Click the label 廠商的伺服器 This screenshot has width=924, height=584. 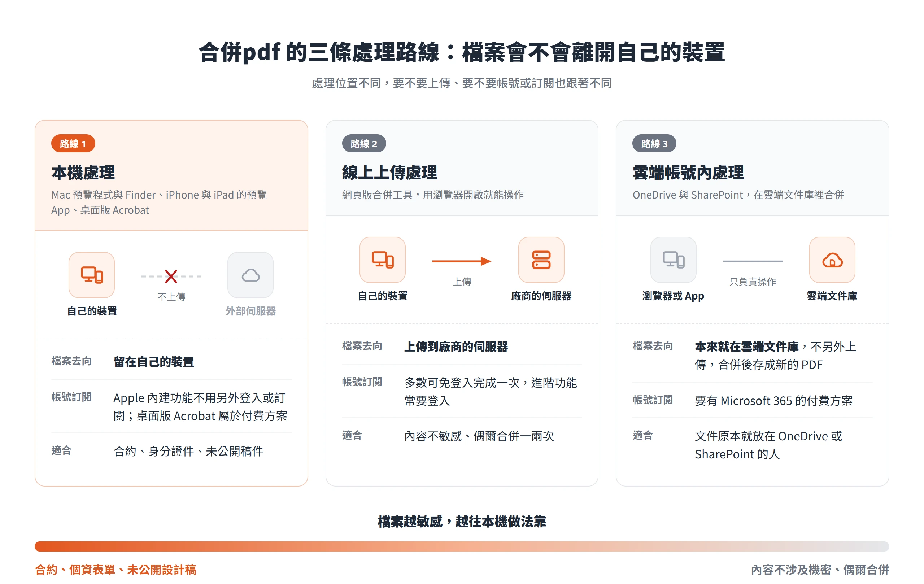coord(541,296)
